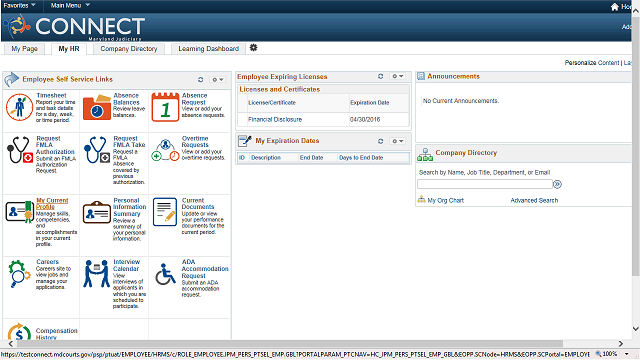Click the horizontal scrollbar right arrow

(x=620, y=344)
